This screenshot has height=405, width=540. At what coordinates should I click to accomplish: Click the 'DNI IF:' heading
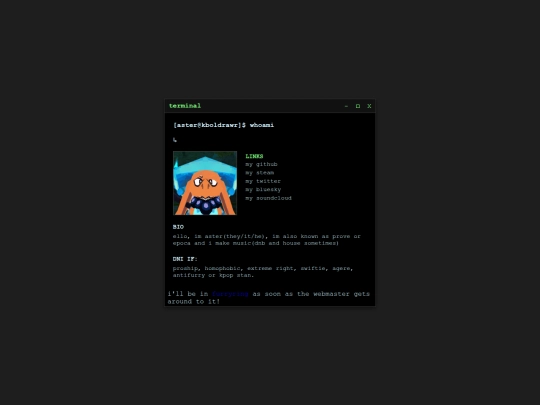[185, 259]
